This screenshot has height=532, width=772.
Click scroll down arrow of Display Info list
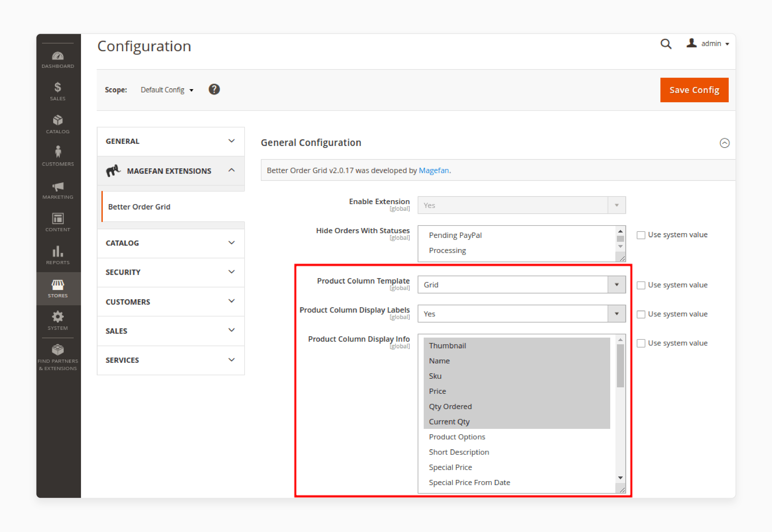(620, 478)
